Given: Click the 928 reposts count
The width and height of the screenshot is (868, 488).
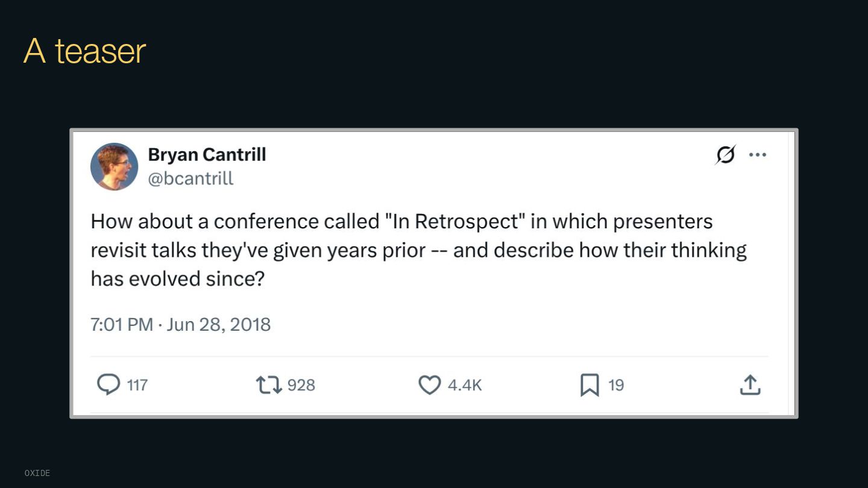Looking at the screenshot, I should tap(301, 385).
